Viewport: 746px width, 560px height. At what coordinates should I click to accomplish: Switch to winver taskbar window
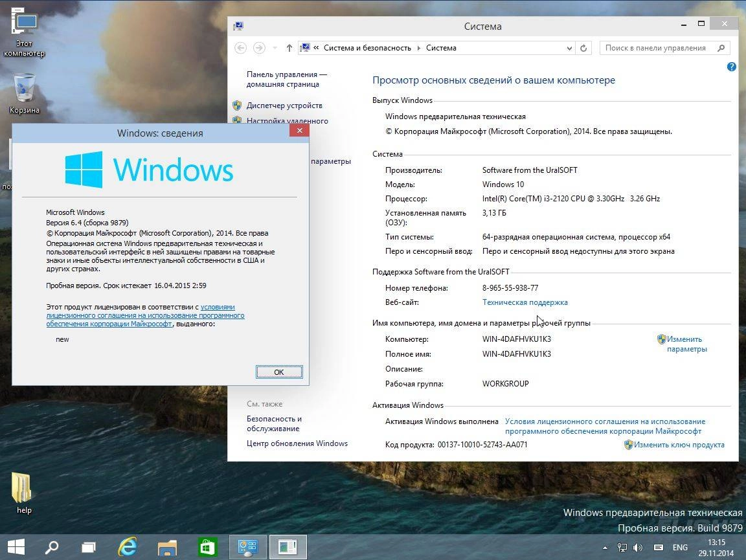[x=288, y=547]
